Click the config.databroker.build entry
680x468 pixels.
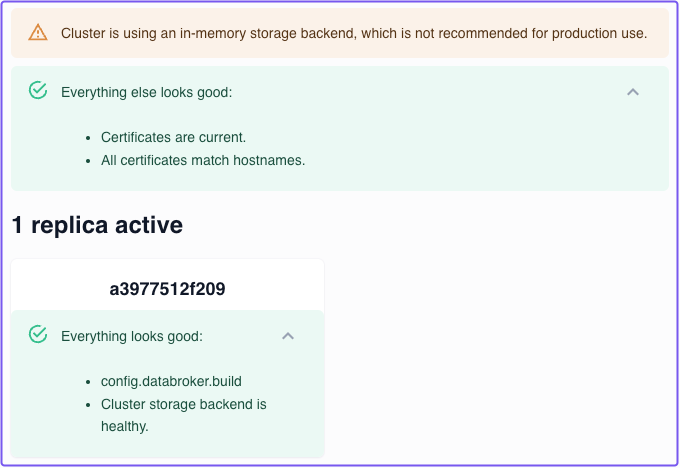pyautogui.click(x=171, y=381)
